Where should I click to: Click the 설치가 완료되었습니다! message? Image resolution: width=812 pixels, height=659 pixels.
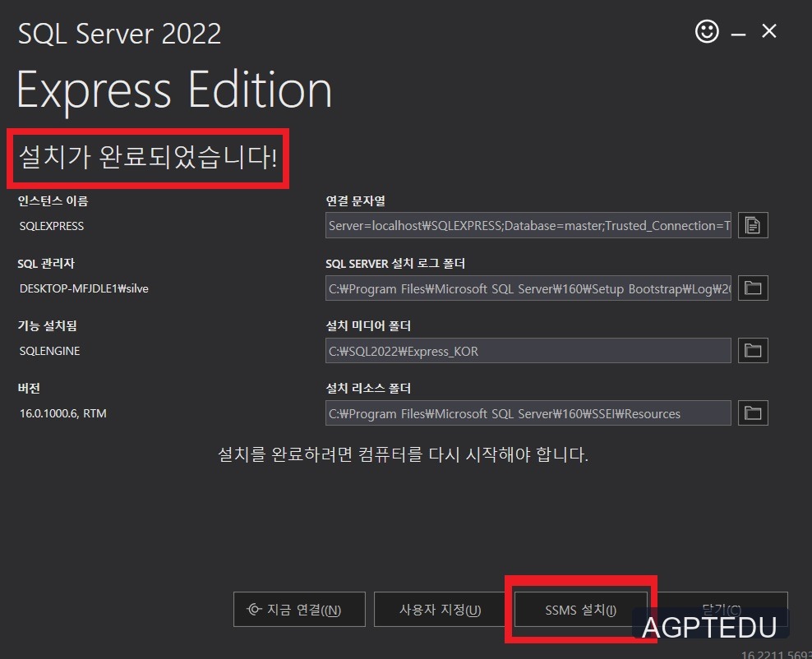(148, 157)
